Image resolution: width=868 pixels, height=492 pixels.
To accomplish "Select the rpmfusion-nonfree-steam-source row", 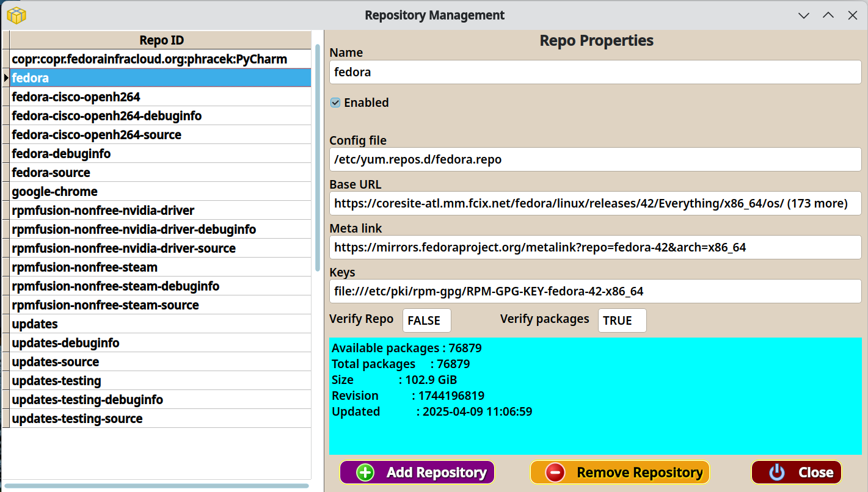I will coord(161,305).
